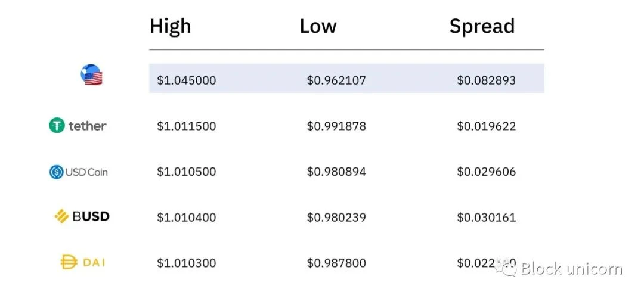This screenshot has height=295, width=644.
Task: Select the High column header
Action: coord(170,26)
